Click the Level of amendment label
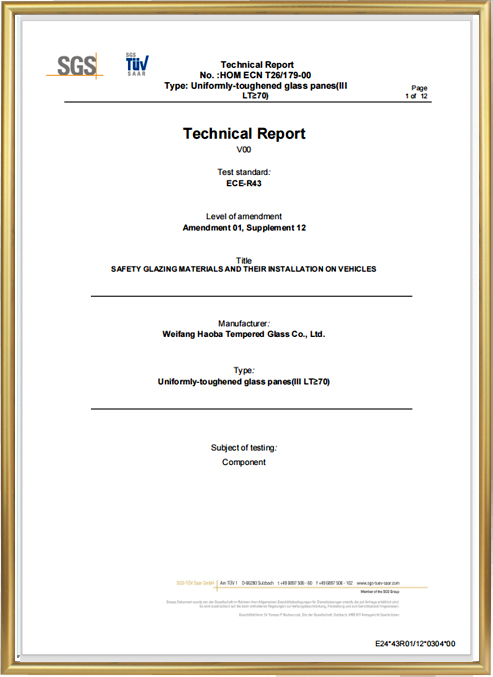 244,216
